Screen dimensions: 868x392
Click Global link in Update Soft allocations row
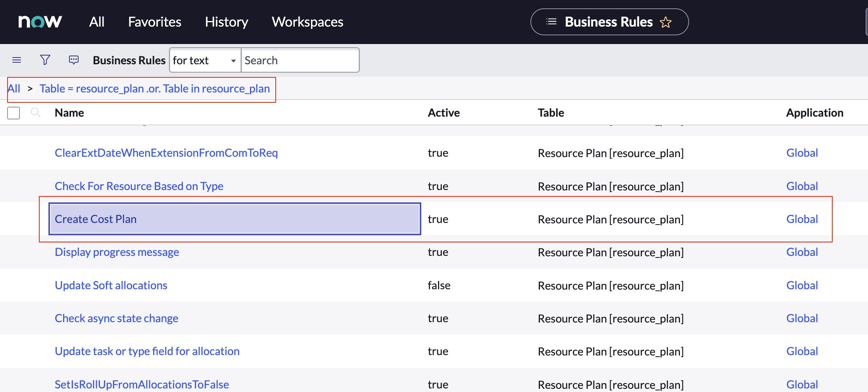[802, 285]
